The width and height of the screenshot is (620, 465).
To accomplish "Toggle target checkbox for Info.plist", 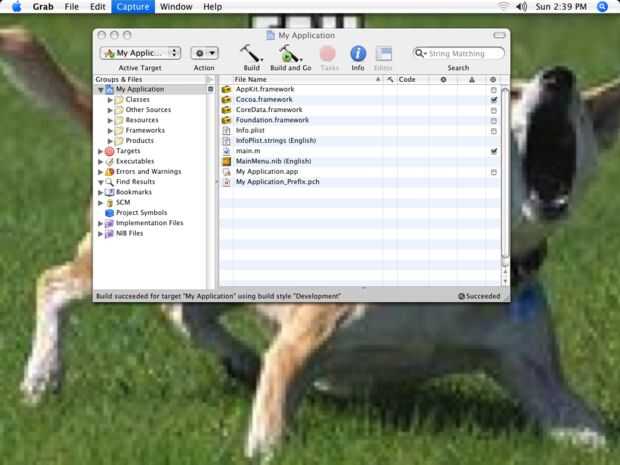I will click(493, 131).
